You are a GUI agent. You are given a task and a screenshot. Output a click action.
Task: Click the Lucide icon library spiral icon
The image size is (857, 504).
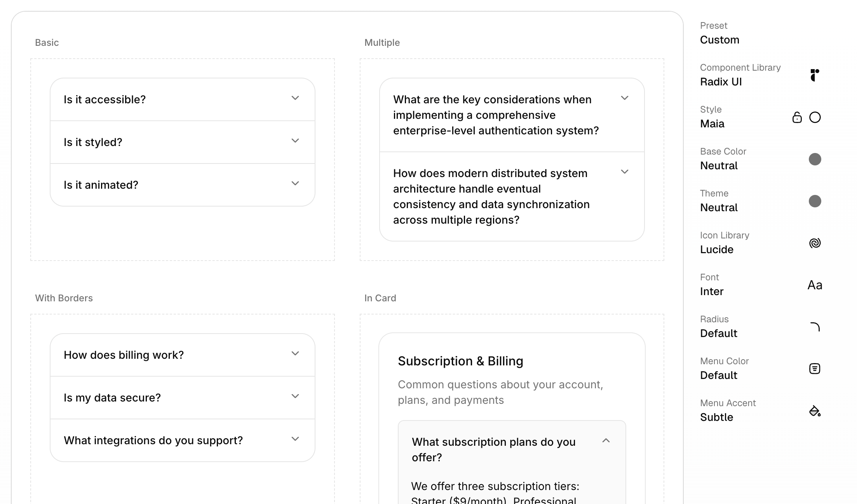[x=815, y=243]
